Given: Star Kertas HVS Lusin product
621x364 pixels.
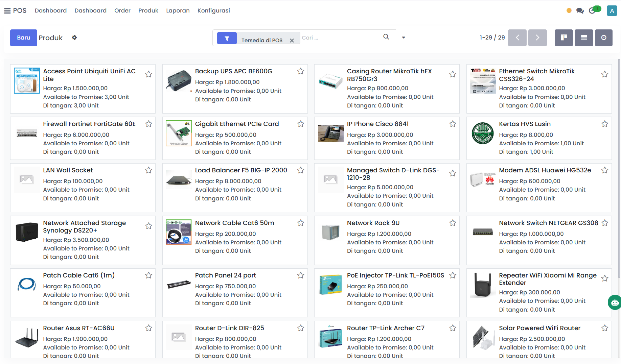Looking at the screenshot, I should (605, 124).
